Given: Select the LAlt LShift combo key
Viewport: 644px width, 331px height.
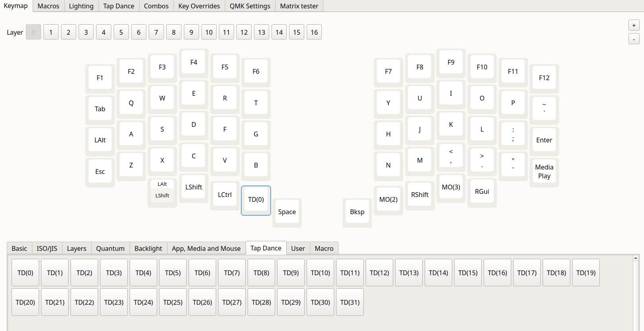Looking at the screenshot, I should (x=162, y=190).
